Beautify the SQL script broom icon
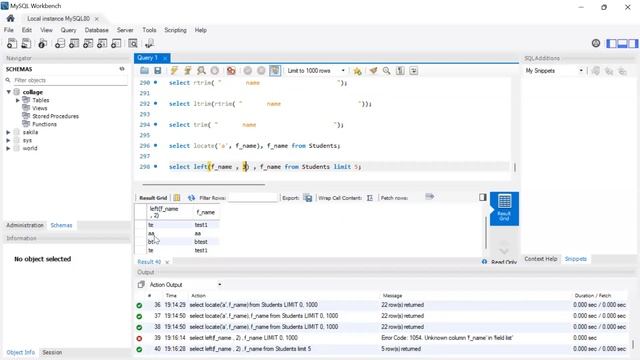Image resolution: width=640 pixels, height=360 pixels. point(373,71)
